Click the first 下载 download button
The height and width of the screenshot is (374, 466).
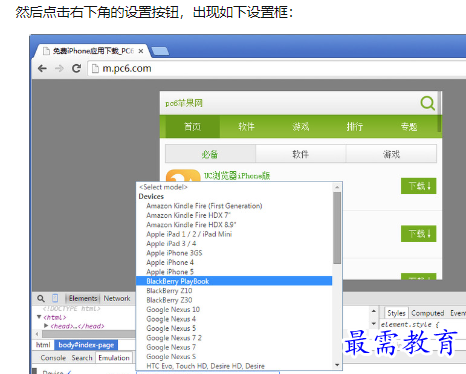[x=419, y=186]
